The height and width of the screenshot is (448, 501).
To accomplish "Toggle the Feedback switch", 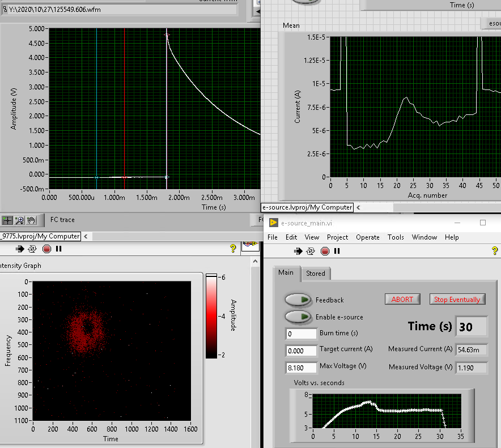I will (x=298, y=300).
